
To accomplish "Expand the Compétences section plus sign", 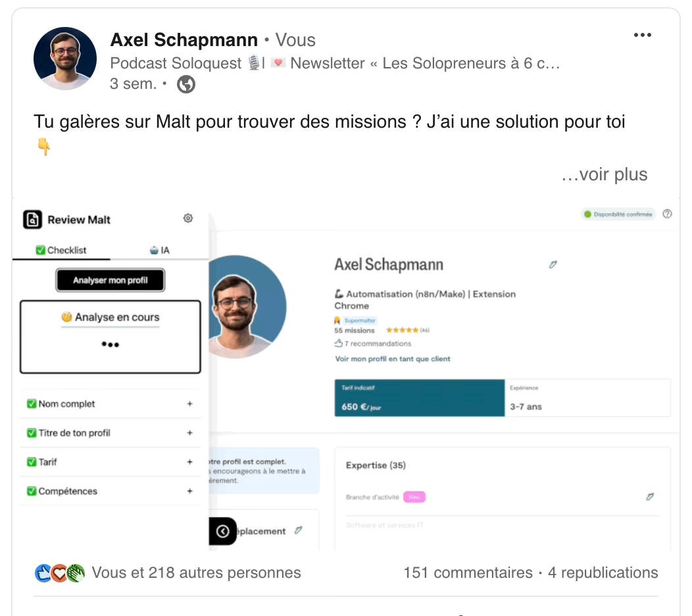I will click(189, 491).
